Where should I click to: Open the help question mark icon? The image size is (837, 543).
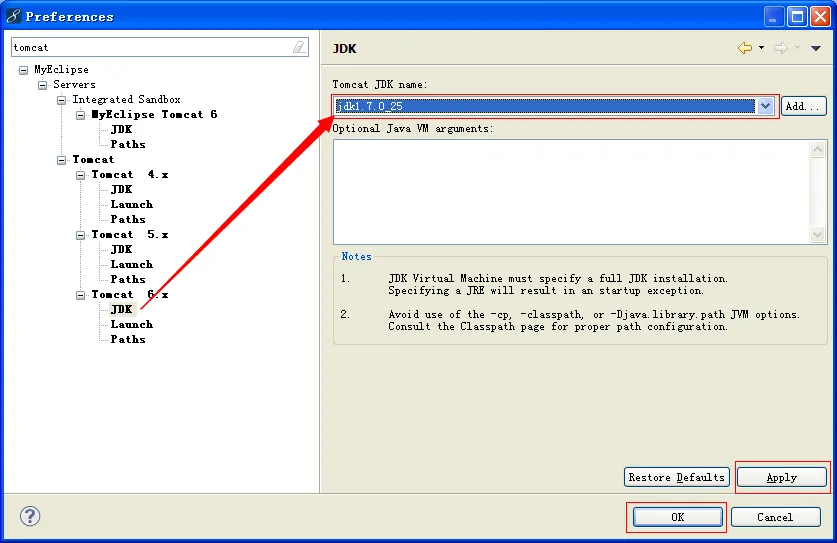pos(30,516)
